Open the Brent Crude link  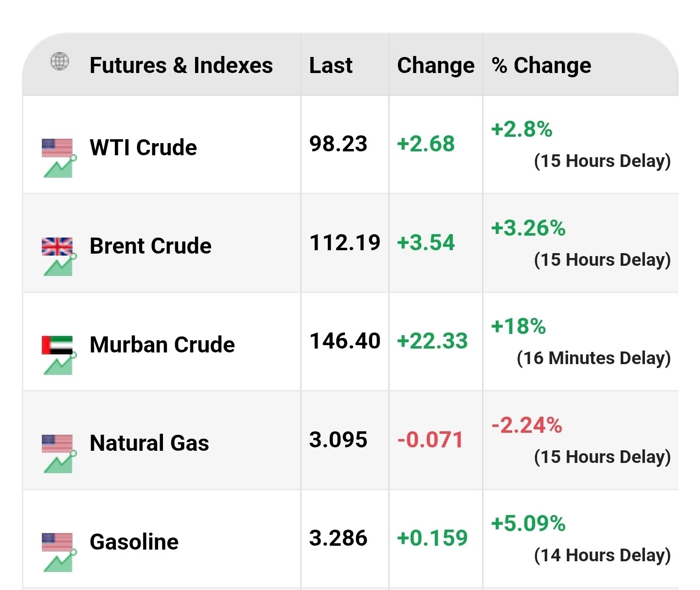pyautogui.click(x=150, y=246)
